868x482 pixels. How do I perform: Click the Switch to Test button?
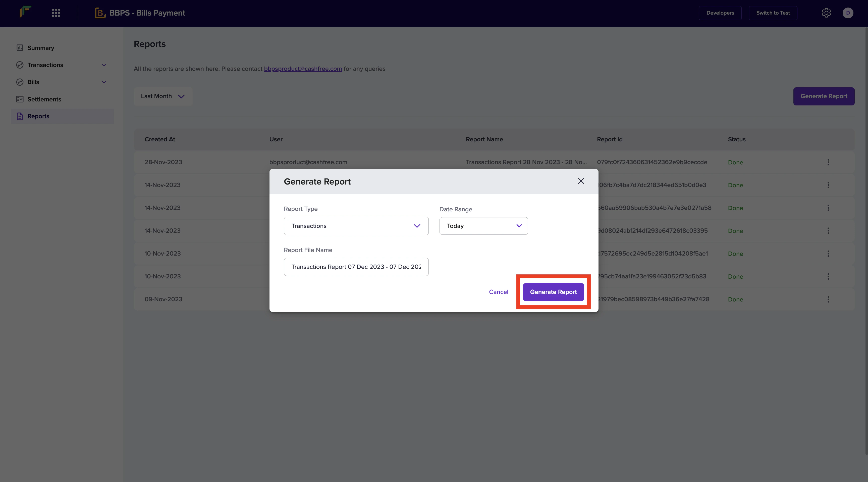coord(773,13)
